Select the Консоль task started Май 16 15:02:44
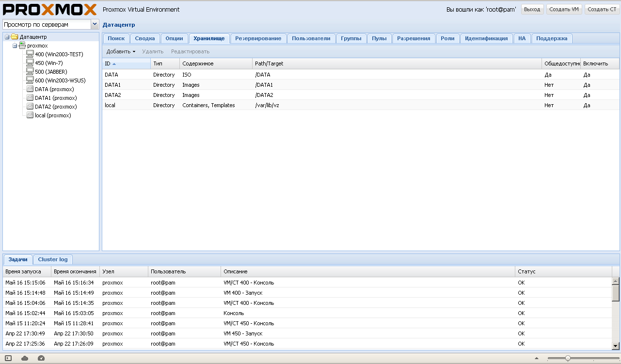621x364 pixels. (307, 313)
